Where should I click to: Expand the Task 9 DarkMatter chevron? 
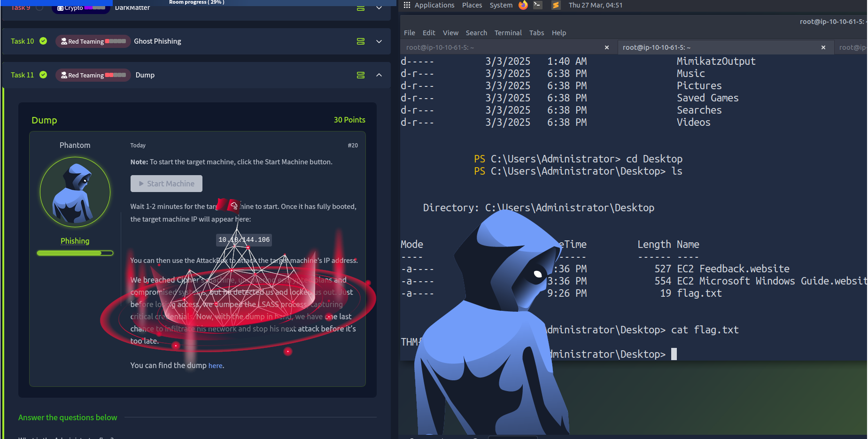[x=379, y=8]
